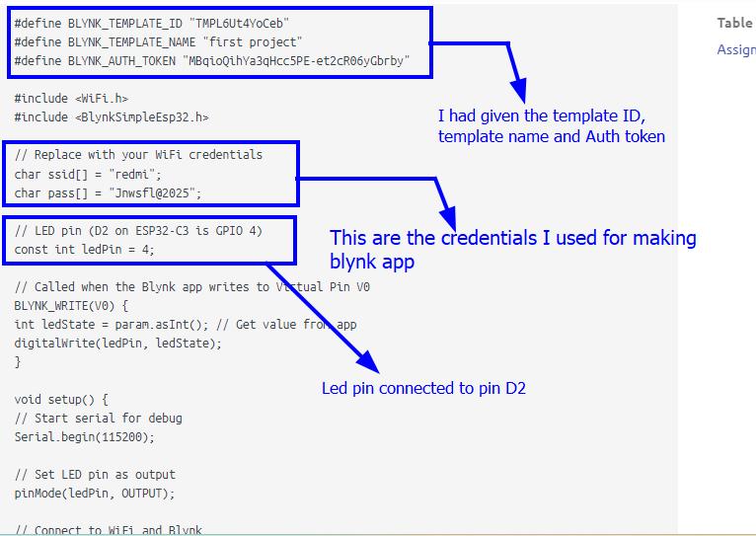756x536 pixels.
Task: Click the BLYNK_AUTH_TOKEN define line
Action: [x=212, y=61]
